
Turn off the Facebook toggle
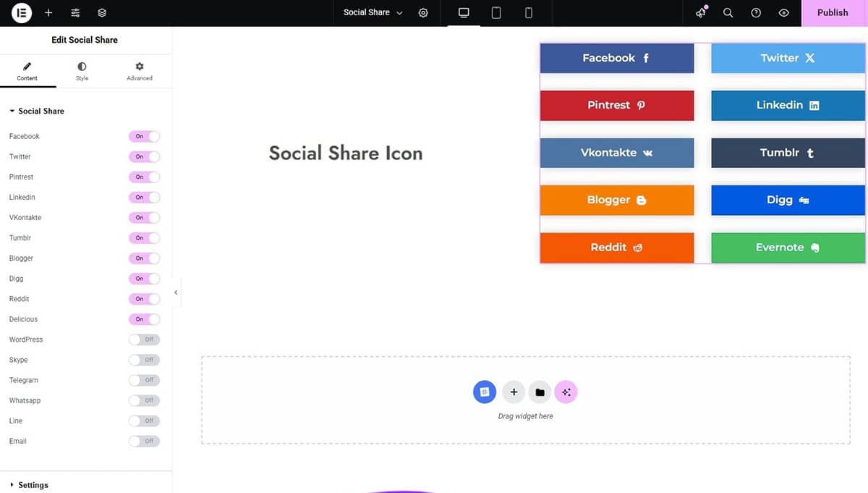click(144, 136)
